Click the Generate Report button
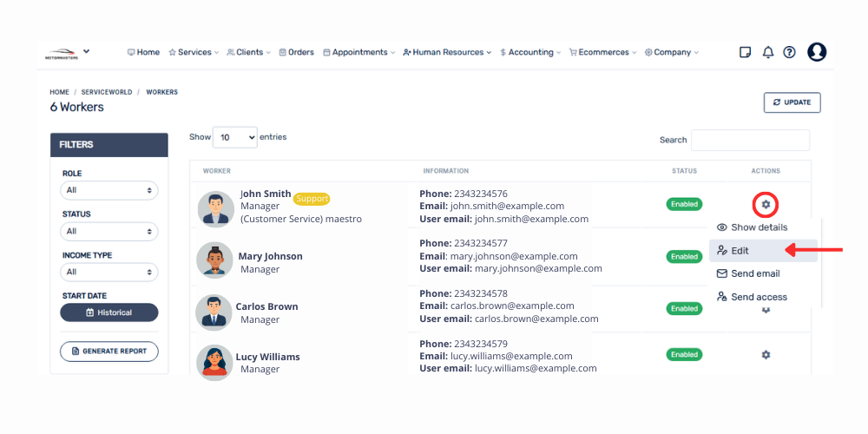Viewport: 868px width, 434px height. point(109,351)
